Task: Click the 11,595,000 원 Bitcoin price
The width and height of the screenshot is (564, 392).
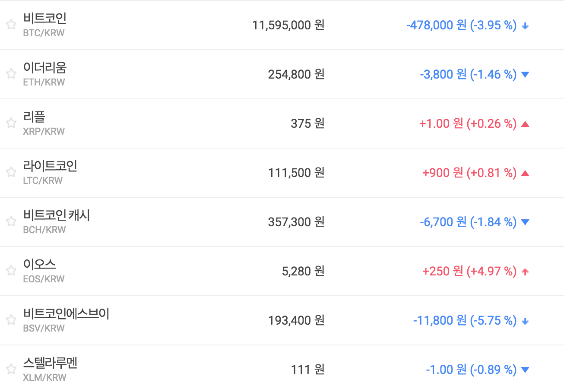Action: pyautogui.click(x=288, y=25)
